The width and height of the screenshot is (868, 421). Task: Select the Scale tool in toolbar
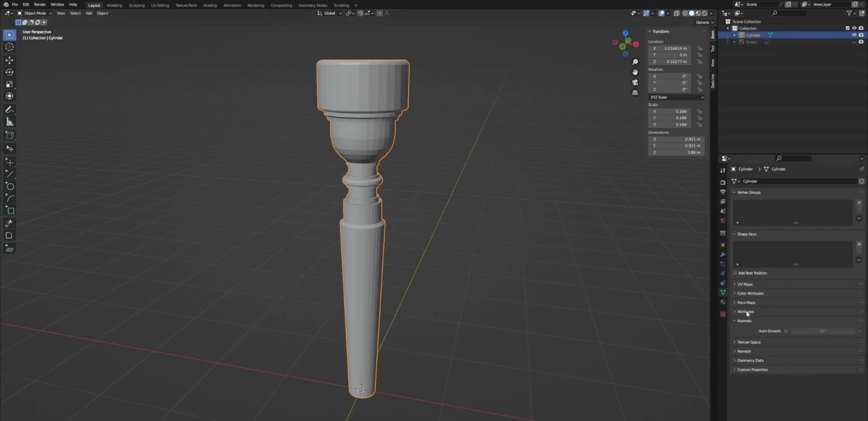click(x=9, y=84)
